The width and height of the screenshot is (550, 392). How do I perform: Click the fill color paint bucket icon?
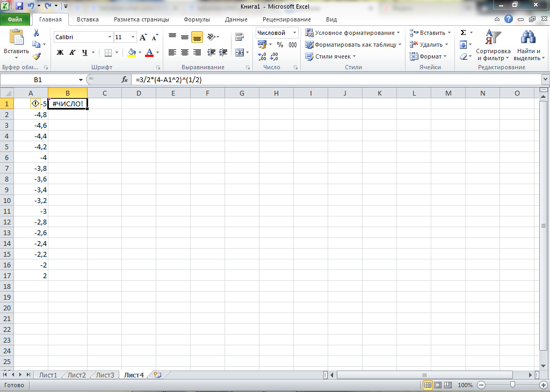coord(132,53)
